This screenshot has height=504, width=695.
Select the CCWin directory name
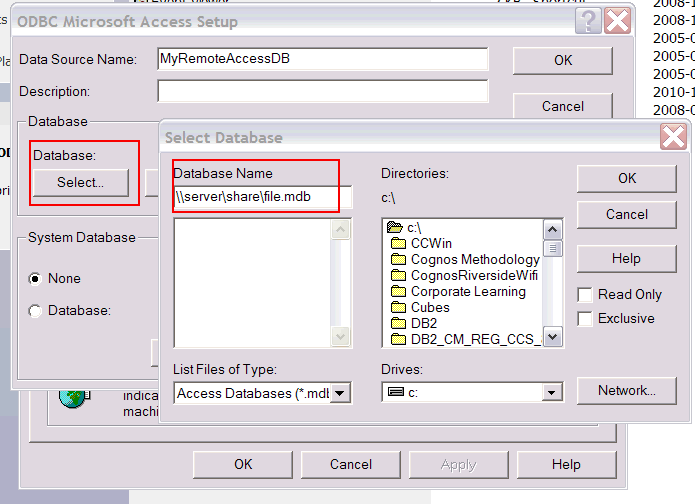click(x=431, y=243)
